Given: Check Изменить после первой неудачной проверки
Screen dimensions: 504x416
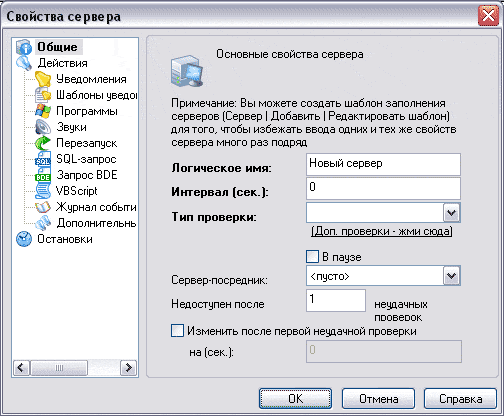Looking at the screenshot, I should [177, 331].
